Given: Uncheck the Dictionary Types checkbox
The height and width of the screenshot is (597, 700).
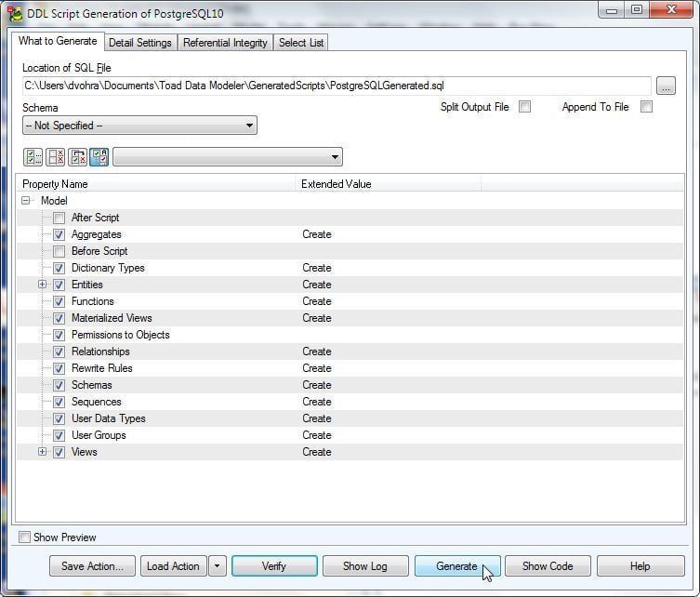Looking at the screenshot, I should click(x=59, y=269).
